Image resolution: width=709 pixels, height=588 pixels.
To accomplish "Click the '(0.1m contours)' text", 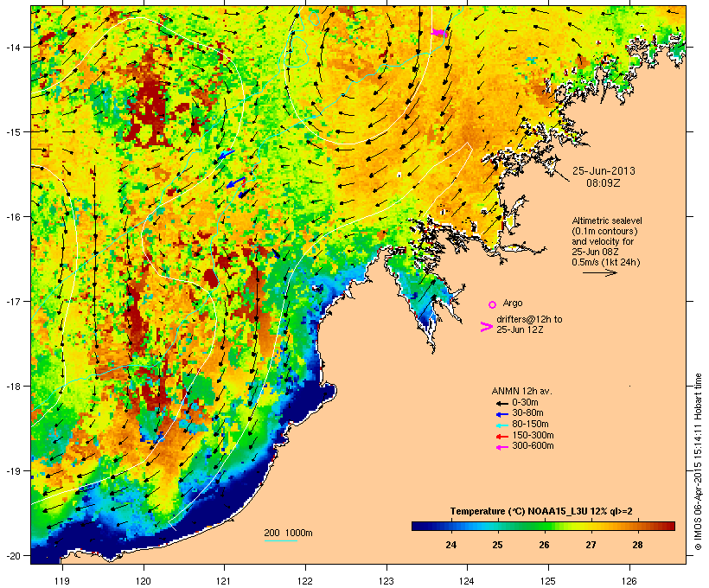I will click(604, 231).
